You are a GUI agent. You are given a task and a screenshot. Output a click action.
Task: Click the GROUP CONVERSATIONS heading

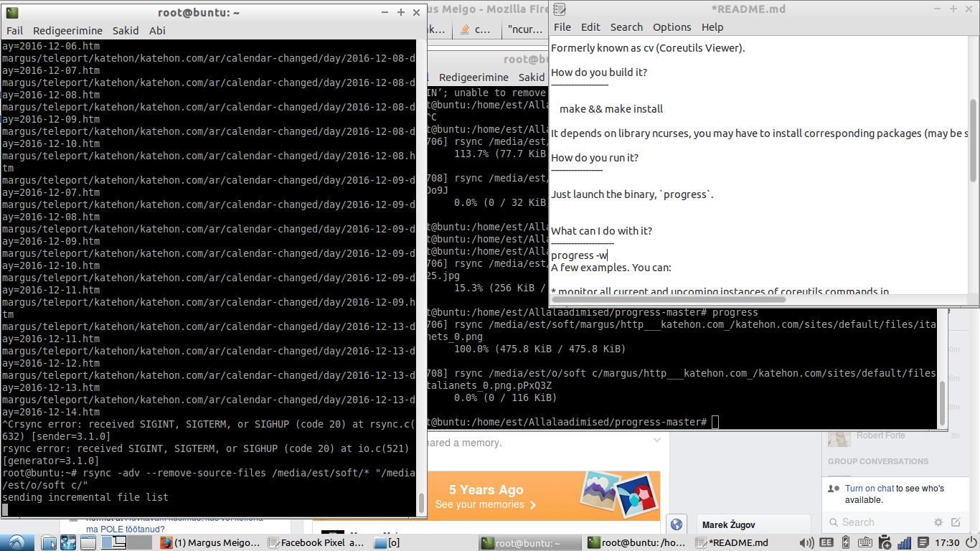[x=878, y=461]
